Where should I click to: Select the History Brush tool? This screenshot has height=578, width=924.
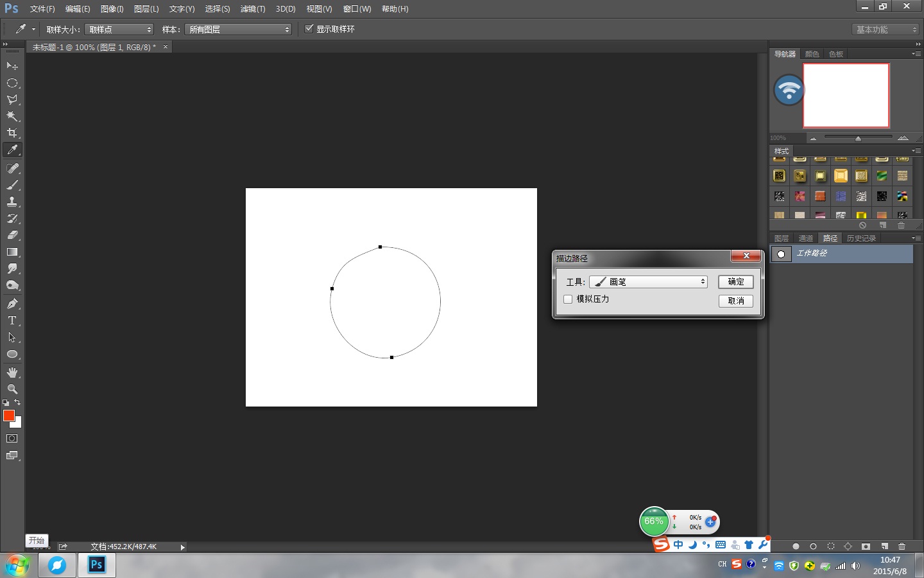12,218
